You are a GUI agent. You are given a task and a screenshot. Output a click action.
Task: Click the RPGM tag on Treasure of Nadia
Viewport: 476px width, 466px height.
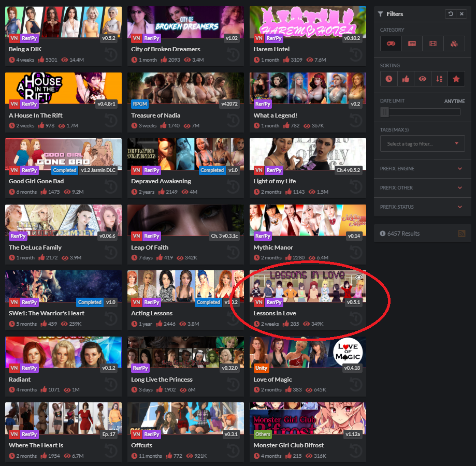(x=140, y=104)
